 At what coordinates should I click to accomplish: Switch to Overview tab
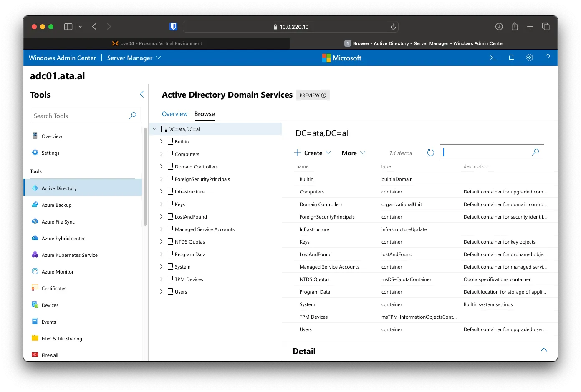pos(174,114)
